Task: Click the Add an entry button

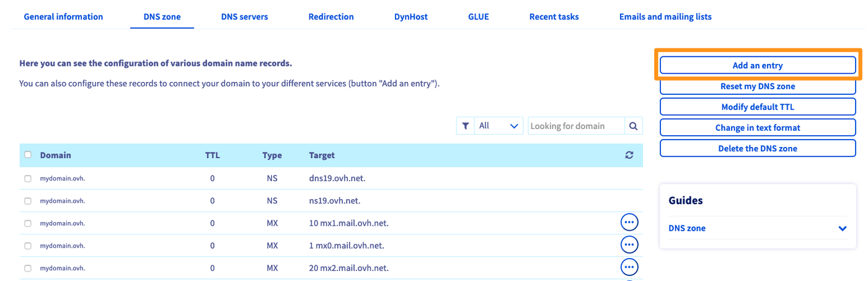Action: click(x=757, y=65)
